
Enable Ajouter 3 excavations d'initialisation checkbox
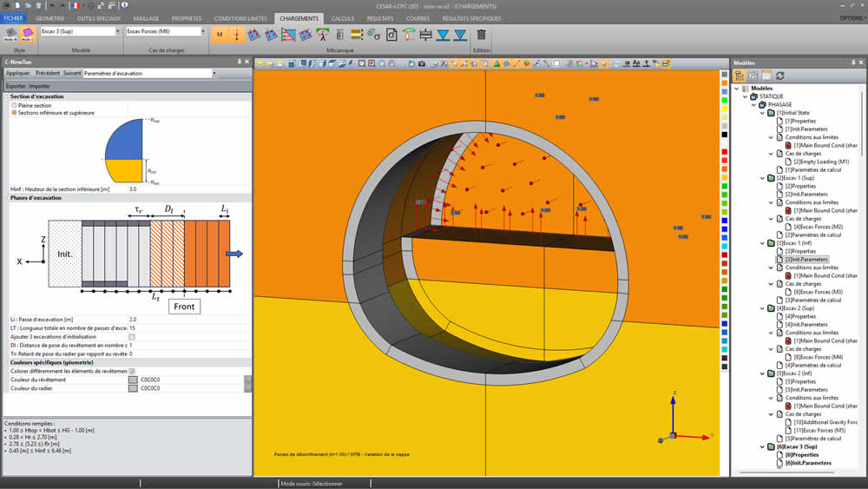(132, 337)
